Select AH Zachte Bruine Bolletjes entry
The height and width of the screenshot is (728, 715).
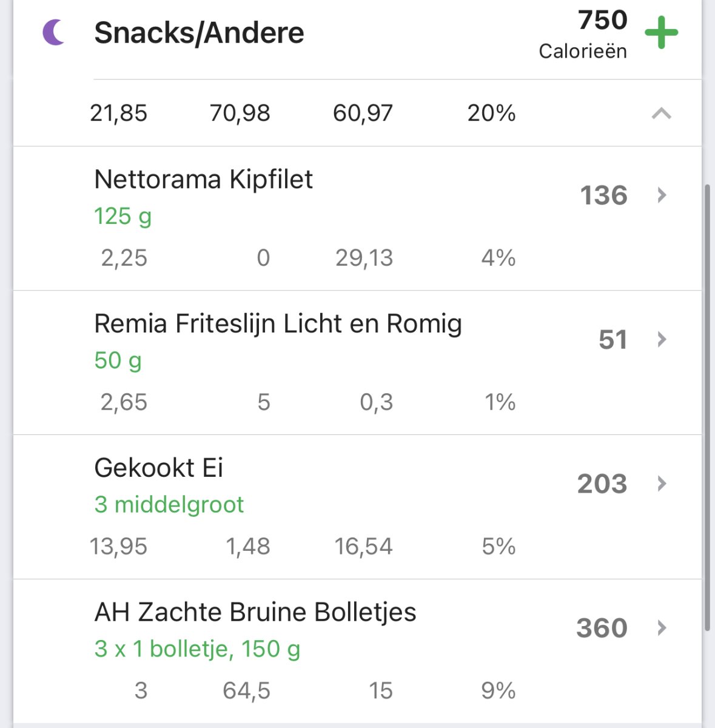click(255, 612)
